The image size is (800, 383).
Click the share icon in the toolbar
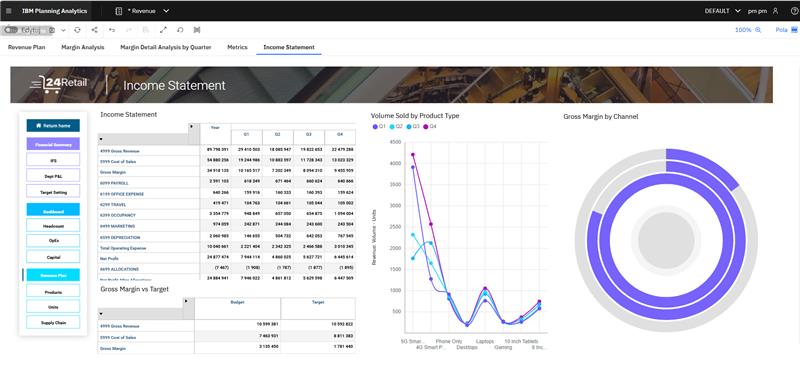[x=94, y=30]
